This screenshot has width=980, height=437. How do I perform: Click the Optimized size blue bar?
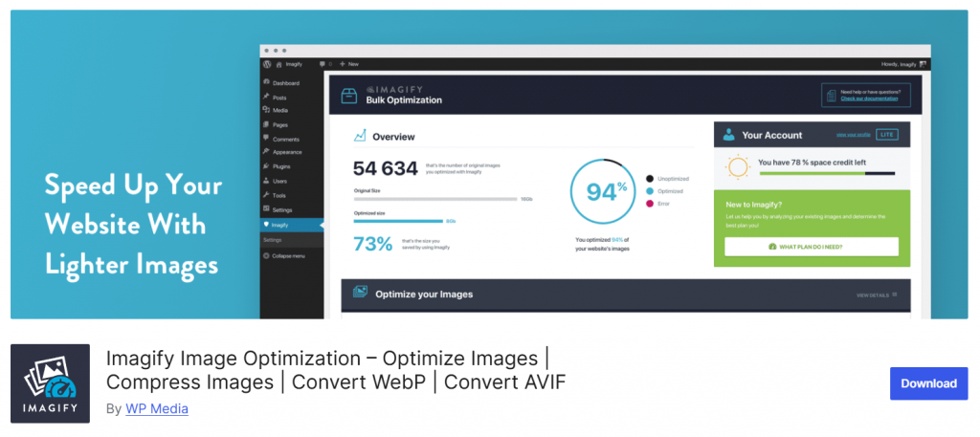[x=398, y=221]
